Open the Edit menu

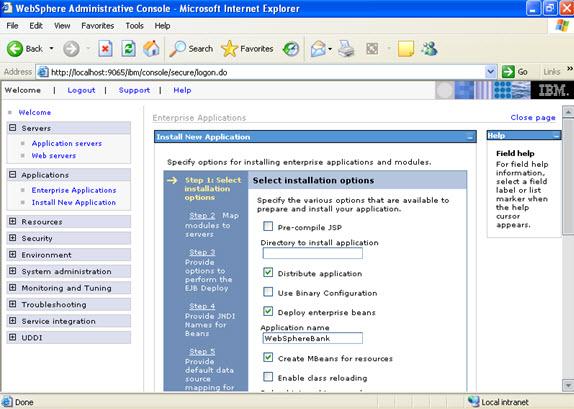36,26
